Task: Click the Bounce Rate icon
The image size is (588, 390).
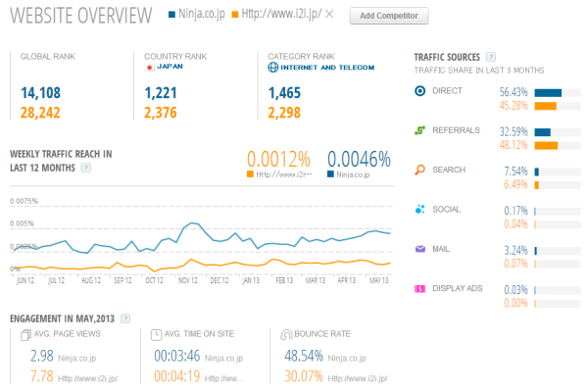Action: (x=286, y=335)
